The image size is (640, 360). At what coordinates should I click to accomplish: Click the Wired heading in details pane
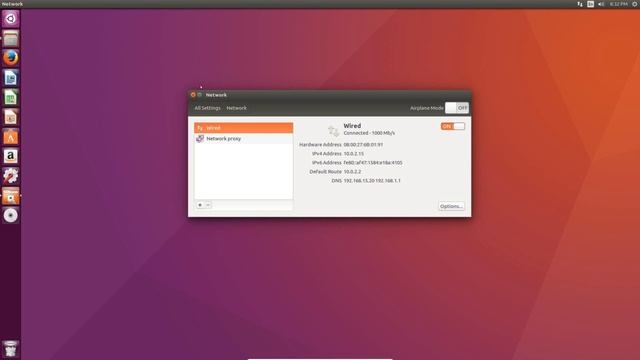click(352, 126)
